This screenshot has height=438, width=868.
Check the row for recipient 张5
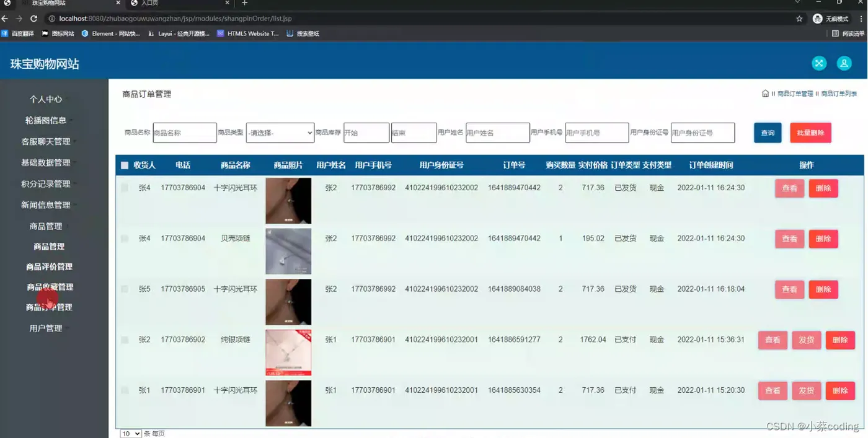click(125, 289)
